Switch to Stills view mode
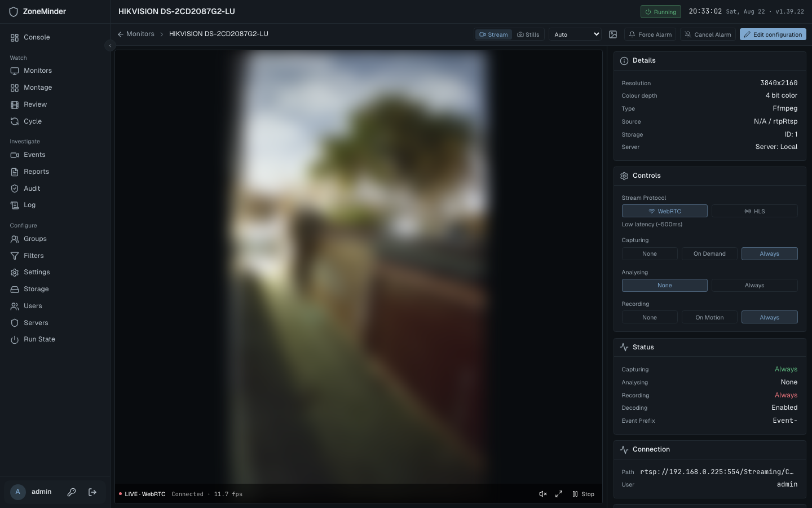Image resolution: width=812 pixels, height=508 pixels. [528, 34]
